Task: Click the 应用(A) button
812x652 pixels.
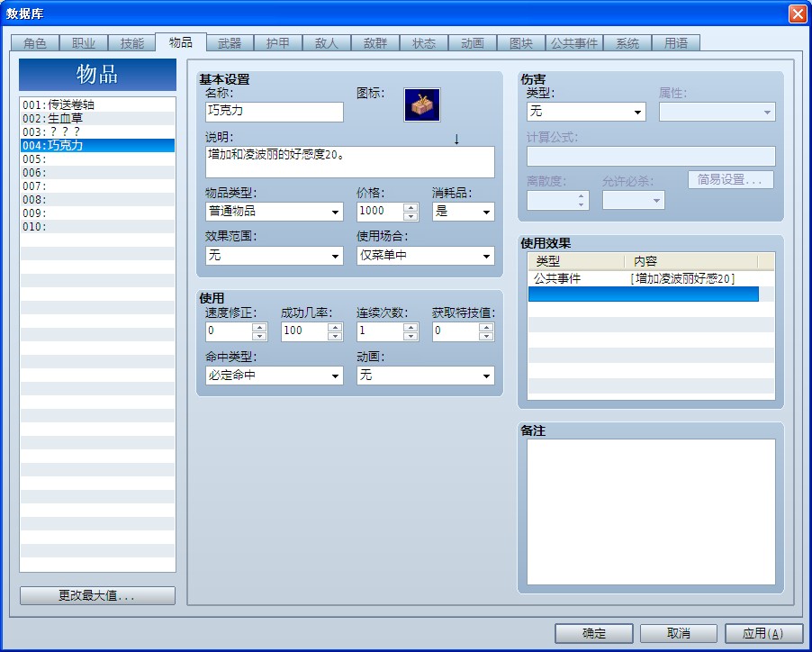Action: coord(764,633)
